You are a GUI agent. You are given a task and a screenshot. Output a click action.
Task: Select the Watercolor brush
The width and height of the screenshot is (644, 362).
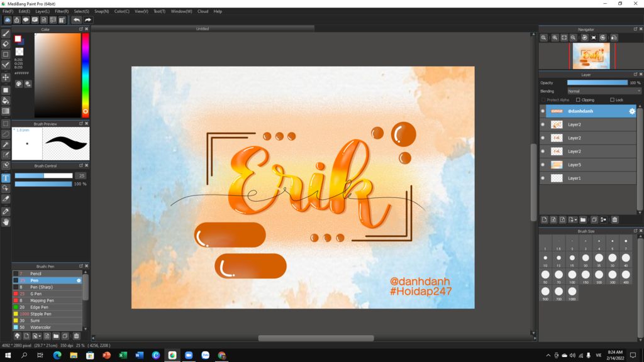[47, 327]
